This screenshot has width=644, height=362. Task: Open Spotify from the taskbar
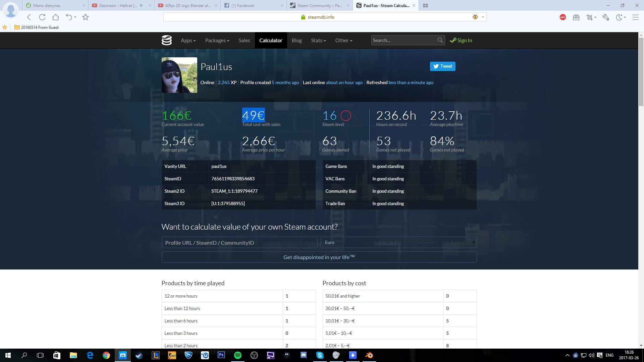click(237, 355)
